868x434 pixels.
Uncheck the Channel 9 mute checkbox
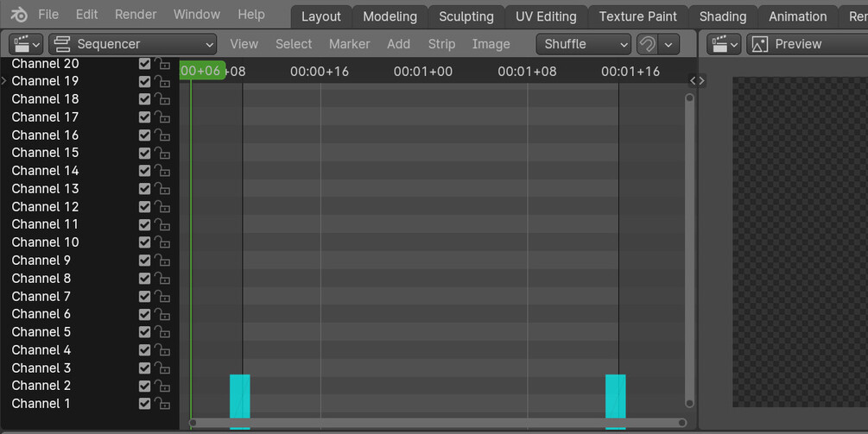[x=144, y=261]
